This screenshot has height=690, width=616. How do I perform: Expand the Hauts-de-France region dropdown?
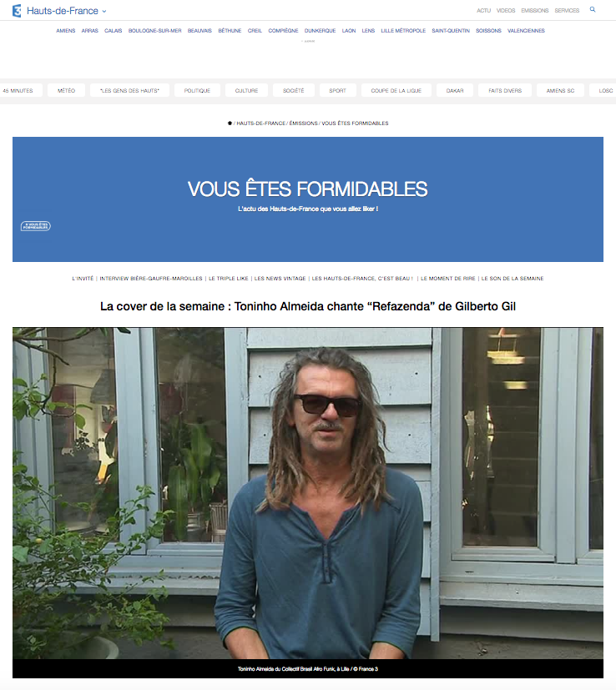point(104,12)
